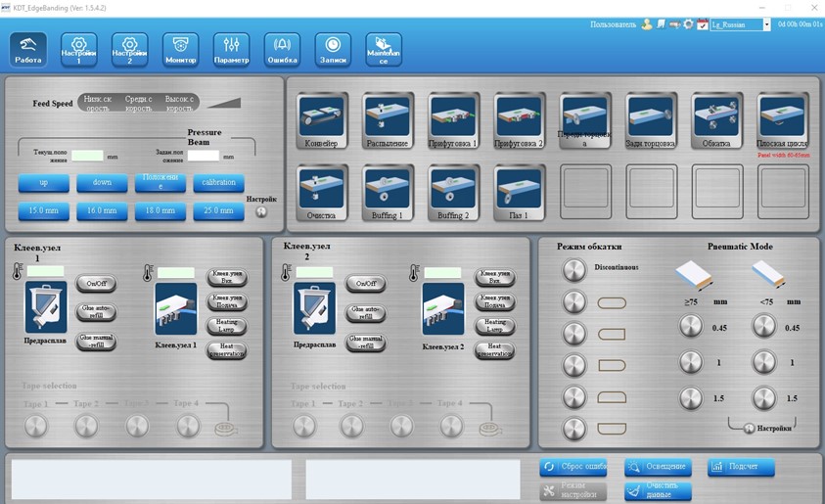Screen dimensions: 825x504
Task: Click the Очистка cleaning station icon
Action: pos(322,187)
